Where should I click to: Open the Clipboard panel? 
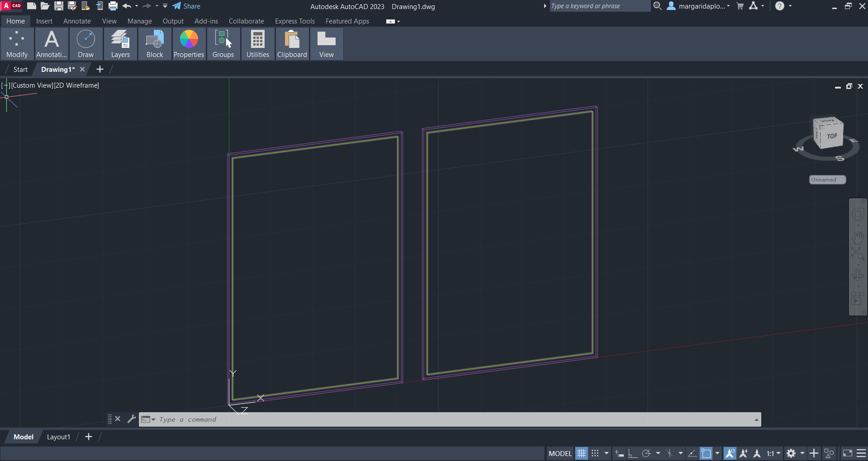pyautogui.click(x=292, y=44)
